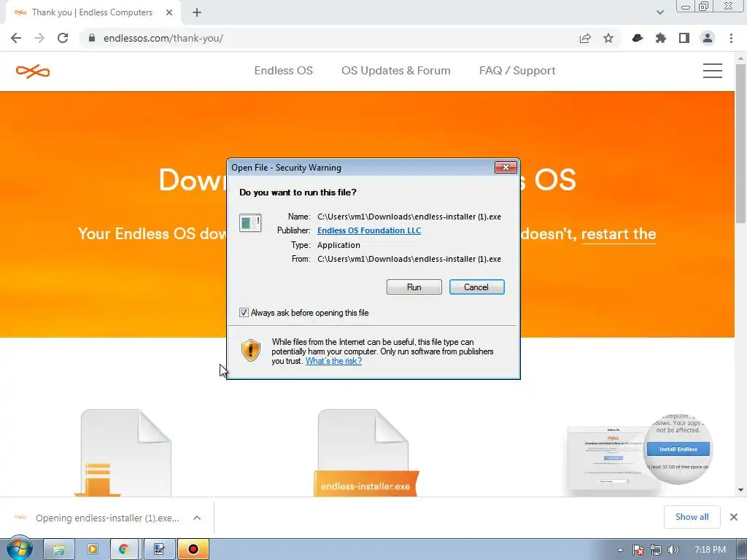Open FAQ / Support nav item
747x560 pixels.
tap(517, 71)
